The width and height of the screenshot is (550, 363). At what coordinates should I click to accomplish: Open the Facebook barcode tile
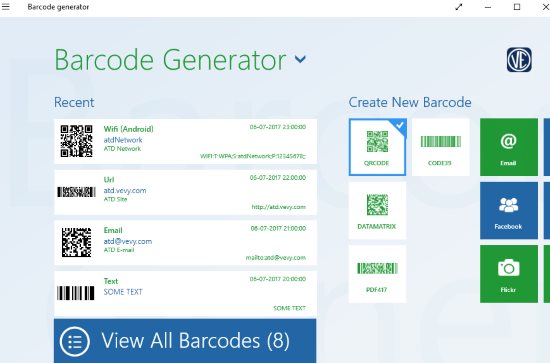pos(509,210)
